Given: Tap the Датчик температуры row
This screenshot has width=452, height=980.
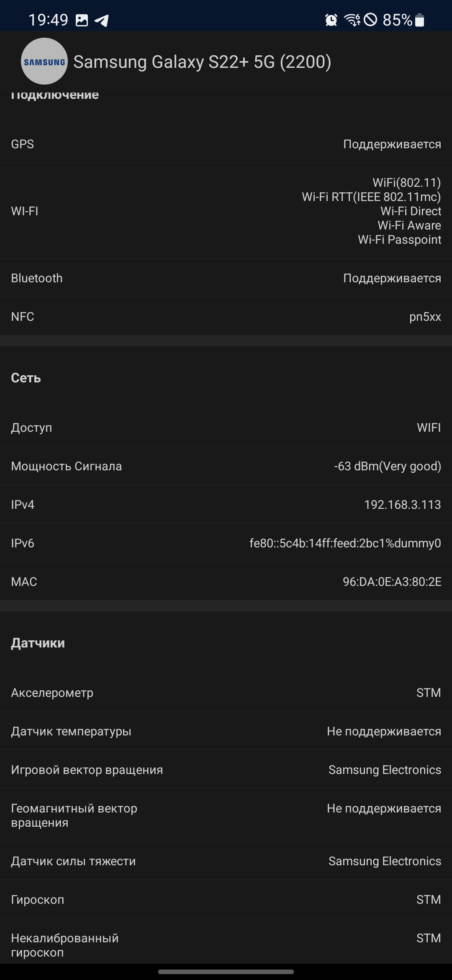Looking at the screenshot, I should click(226, 731).
